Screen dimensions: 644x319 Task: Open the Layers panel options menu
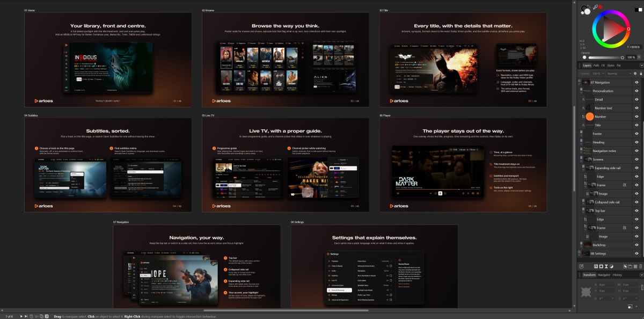click(641, 66)
